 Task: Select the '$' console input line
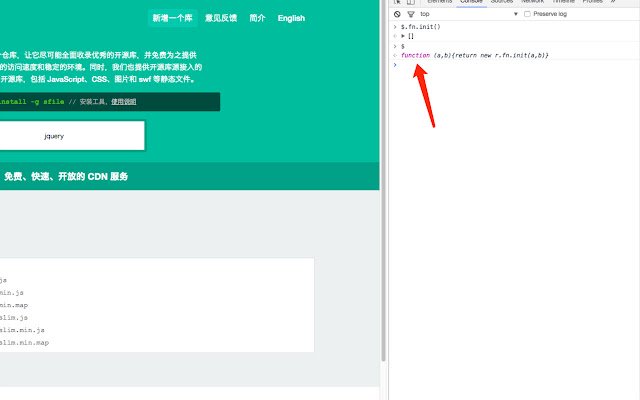click(x=402, y=46)
